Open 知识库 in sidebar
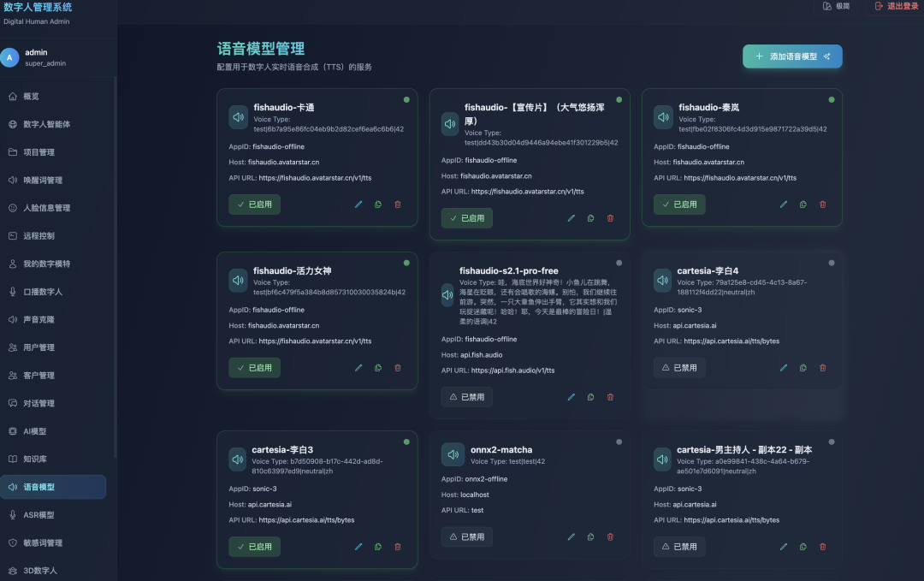The width and height of the screenshot is (924, 581). point(53,459)
